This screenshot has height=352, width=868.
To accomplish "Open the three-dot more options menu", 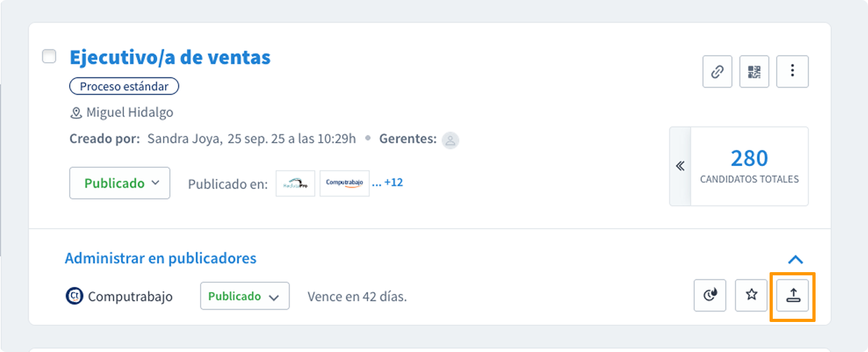I will (792, 72).
